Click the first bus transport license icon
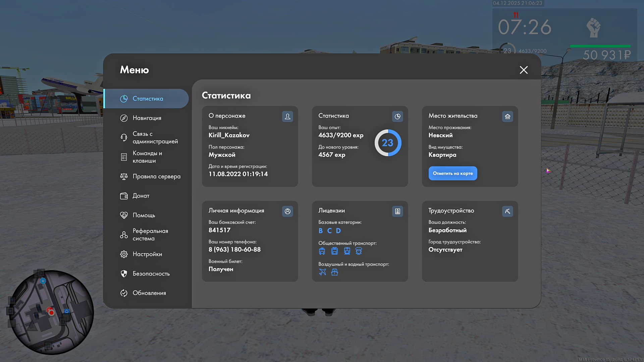The width and height of the screenshot is (644, 362). click(x=322, y=251)
